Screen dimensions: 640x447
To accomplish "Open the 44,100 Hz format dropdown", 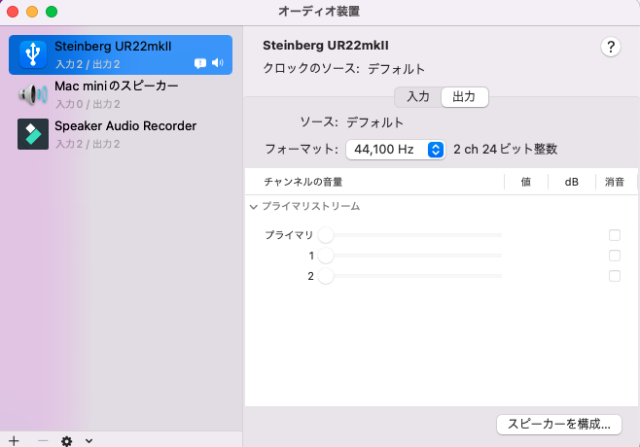I will (x=395, y=149).
